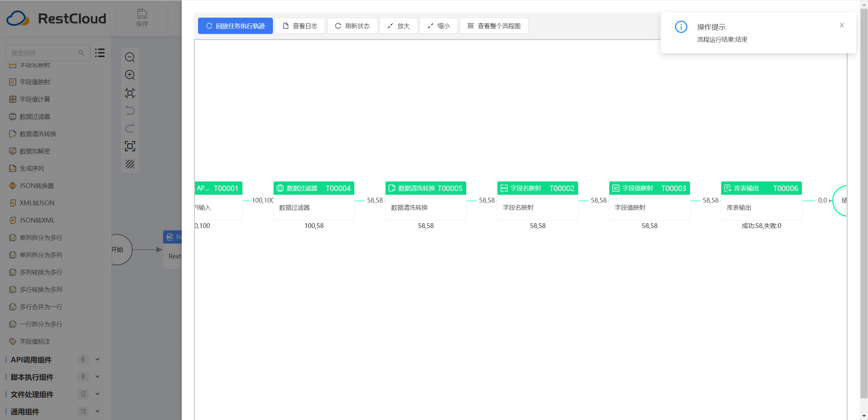Click the undo arrow icon
The image size is (868, 420).
pyautogui.click(x=130, y=111)
